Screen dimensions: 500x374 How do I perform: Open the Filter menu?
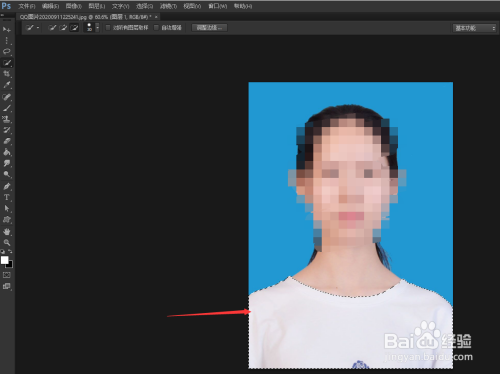coord(168,6)
